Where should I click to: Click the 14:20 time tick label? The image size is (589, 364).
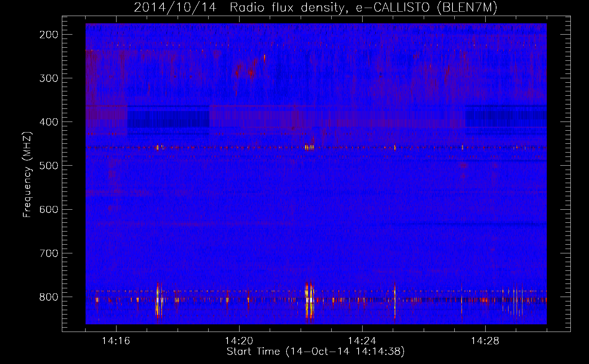point(239,341)
